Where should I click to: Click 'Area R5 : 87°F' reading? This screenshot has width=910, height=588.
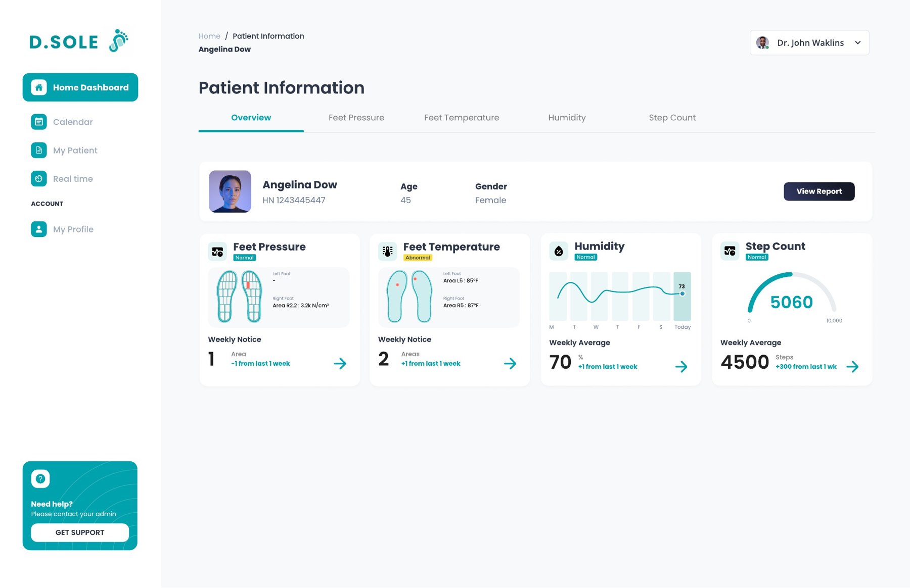tap(461, 306)
